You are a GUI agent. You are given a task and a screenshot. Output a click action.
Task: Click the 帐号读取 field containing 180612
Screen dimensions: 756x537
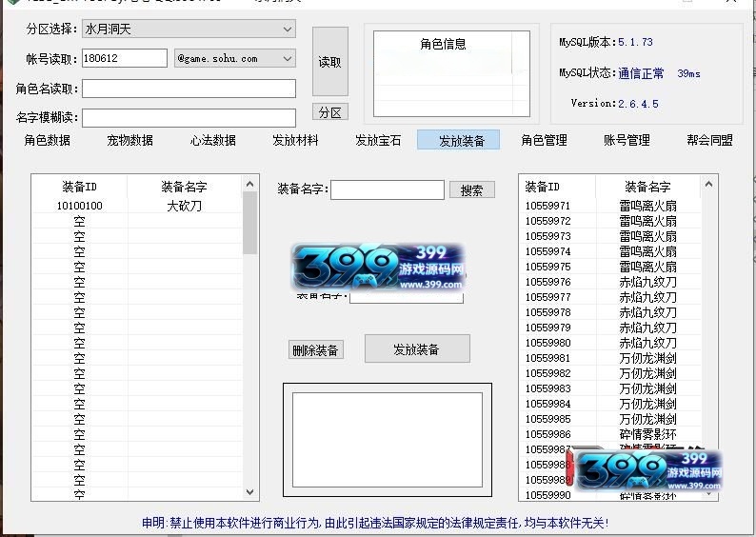pyautogui.click(x=125, y=58)
